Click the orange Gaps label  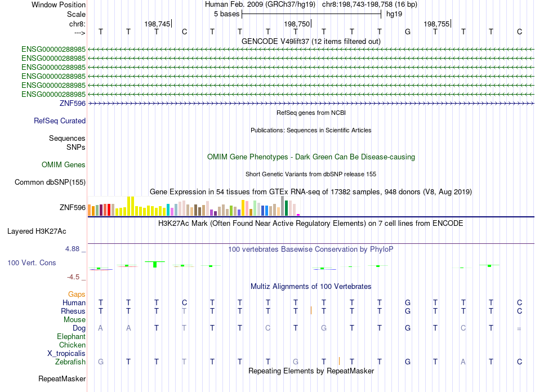77,294
